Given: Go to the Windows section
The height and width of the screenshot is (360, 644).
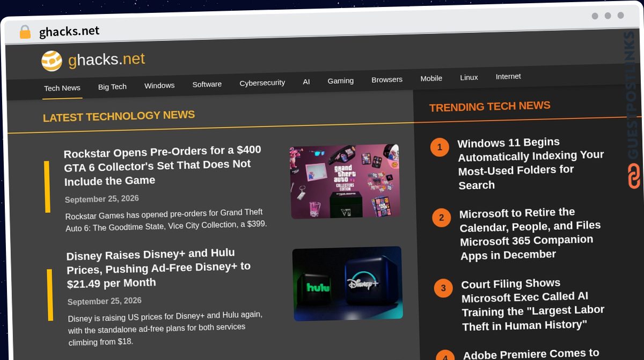Looking at the screenshot, I should click(x=159, y=85).
